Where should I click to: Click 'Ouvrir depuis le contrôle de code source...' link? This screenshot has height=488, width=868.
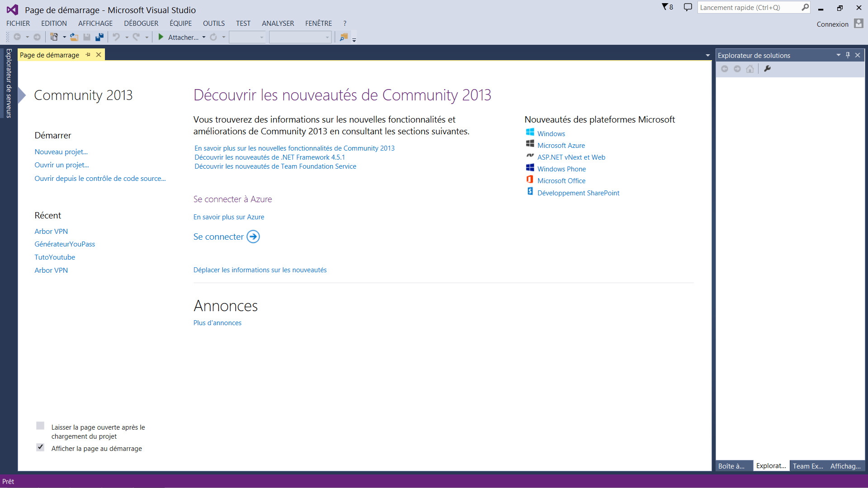click(x=100, y=179)
